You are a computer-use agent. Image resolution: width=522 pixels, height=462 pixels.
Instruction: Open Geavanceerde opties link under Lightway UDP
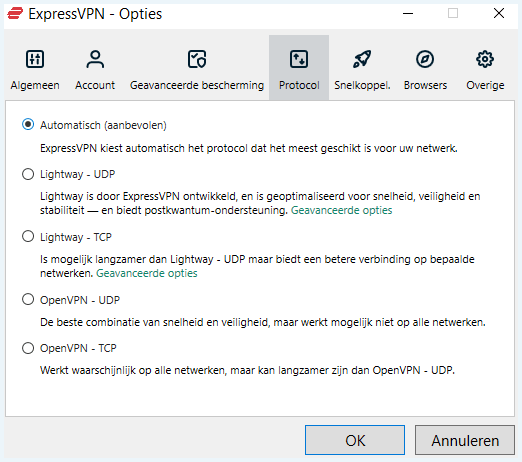tap(342, 211)
